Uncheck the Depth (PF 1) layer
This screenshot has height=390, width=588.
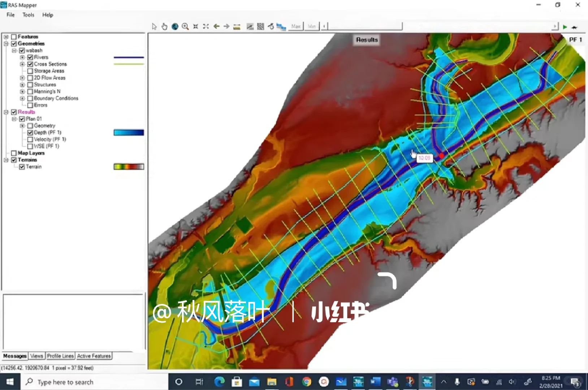pos(30,132)
